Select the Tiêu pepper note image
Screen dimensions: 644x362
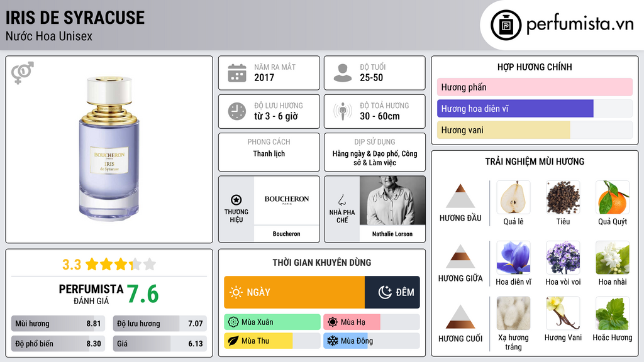[563, 197]
